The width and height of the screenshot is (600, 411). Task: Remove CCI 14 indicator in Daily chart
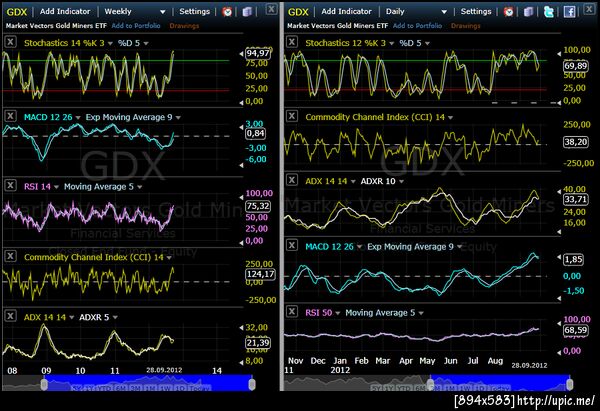point(292,116)
